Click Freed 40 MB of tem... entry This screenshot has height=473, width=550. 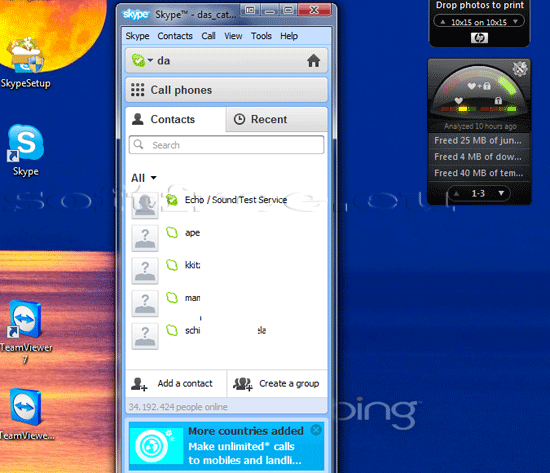pyautogui.click(x=479, y=173)
